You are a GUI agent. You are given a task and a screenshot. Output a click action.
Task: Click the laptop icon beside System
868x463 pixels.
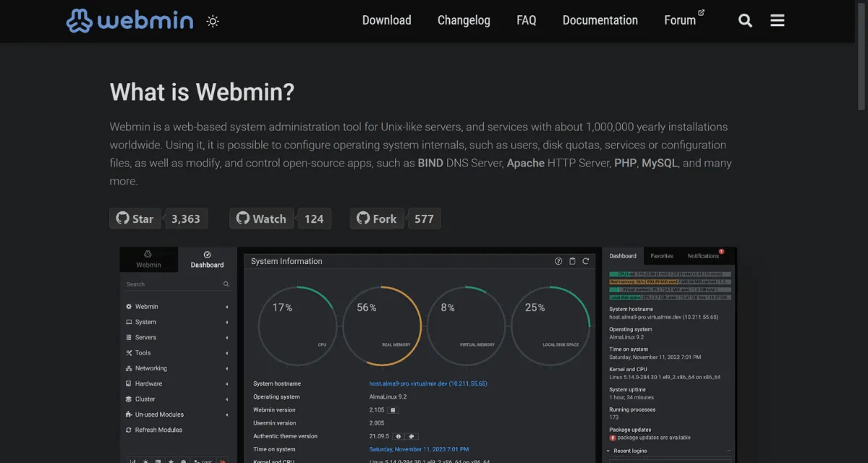click(129, 322)
